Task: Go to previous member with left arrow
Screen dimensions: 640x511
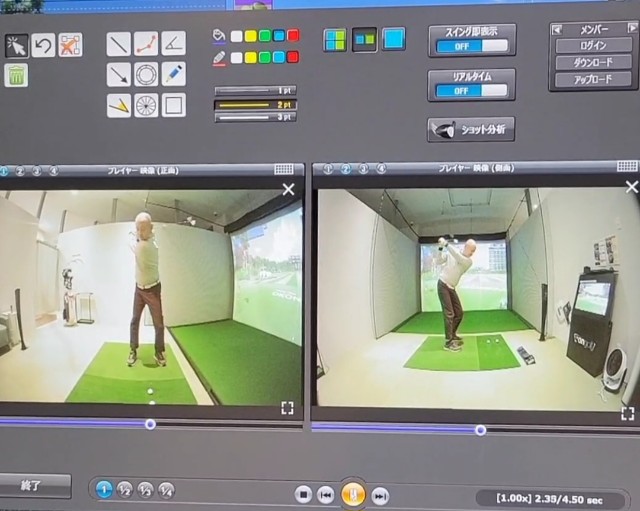Action: click(556, 29)
